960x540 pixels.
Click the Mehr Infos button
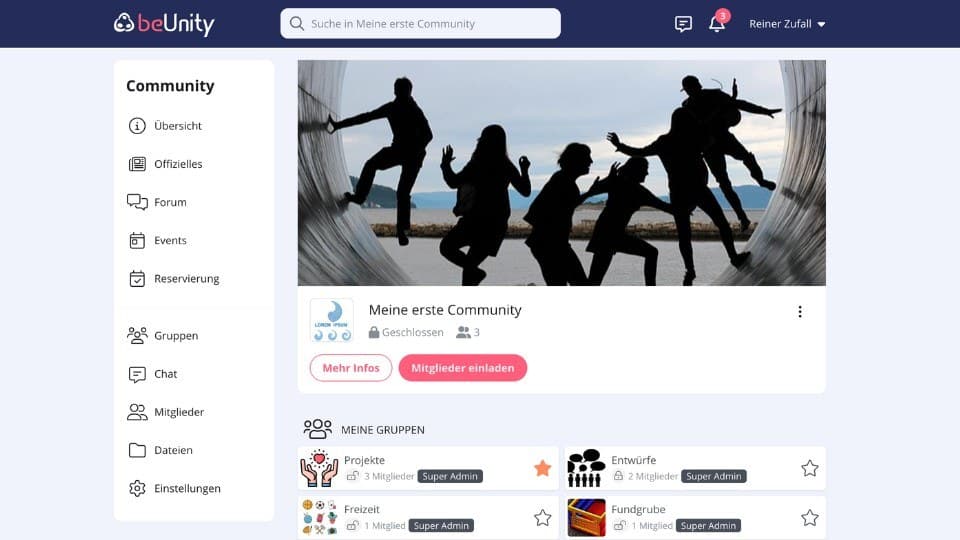351,368
